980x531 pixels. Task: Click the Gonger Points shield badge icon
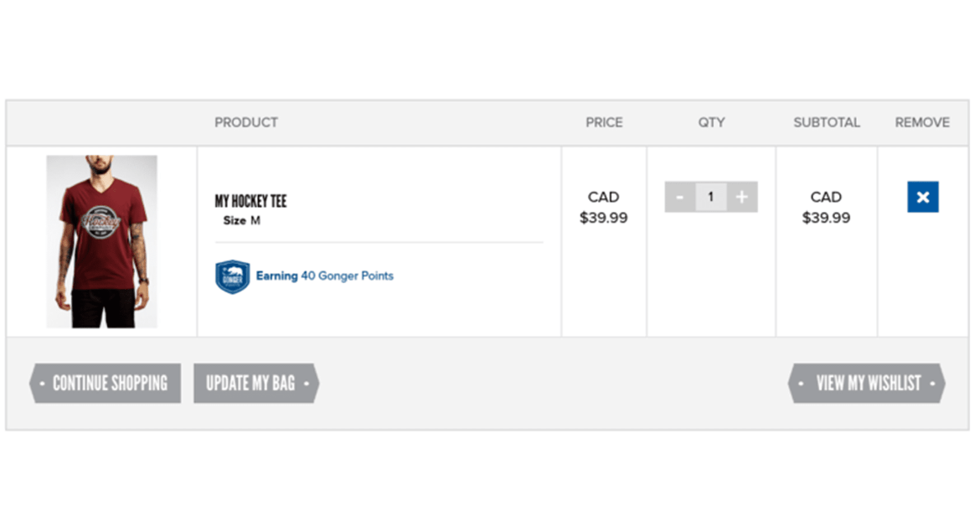230,275
